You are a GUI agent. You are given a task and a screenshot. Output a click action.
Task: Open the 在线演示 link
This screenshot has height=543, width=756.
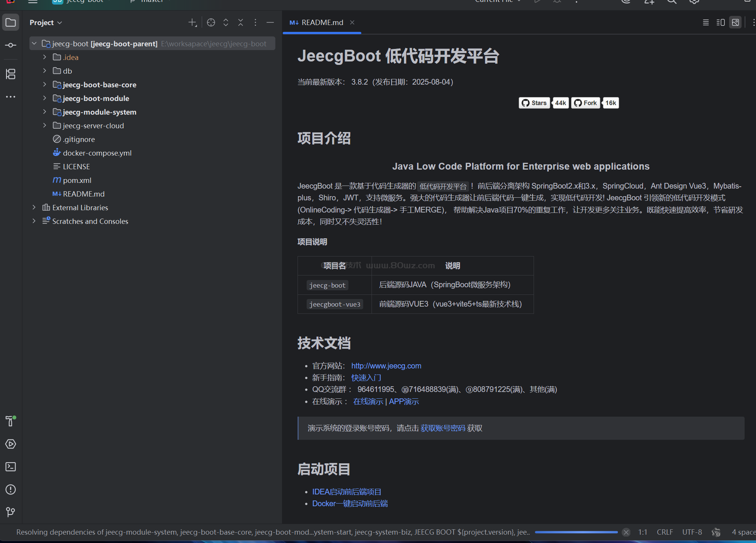pyautogui.click(x=368, y=401)
